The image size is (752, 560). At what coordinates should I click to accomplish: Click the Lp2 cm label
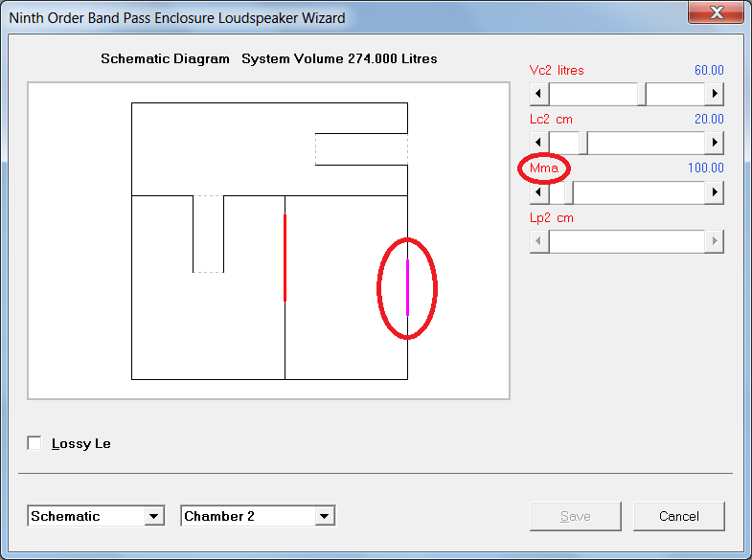tap(552, 218)
